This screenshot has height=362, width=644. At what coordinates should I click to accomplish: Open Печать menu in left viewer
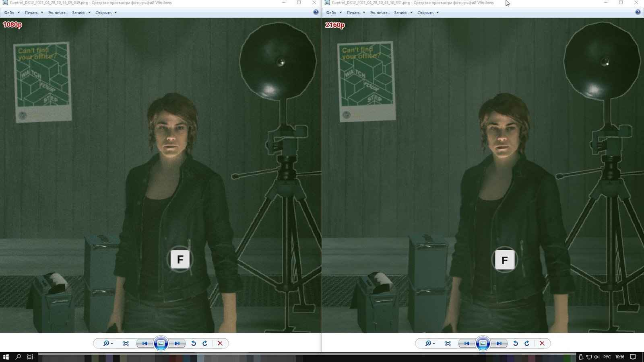tap(34, 12)
